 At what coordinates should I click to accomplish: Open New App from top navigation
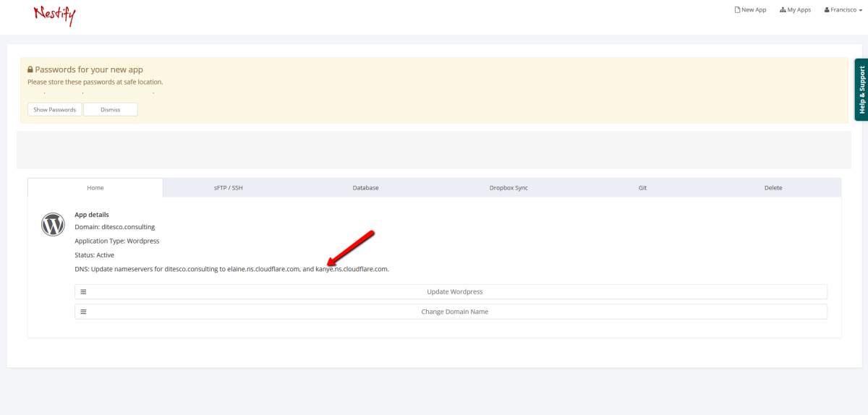click(750, 10)
